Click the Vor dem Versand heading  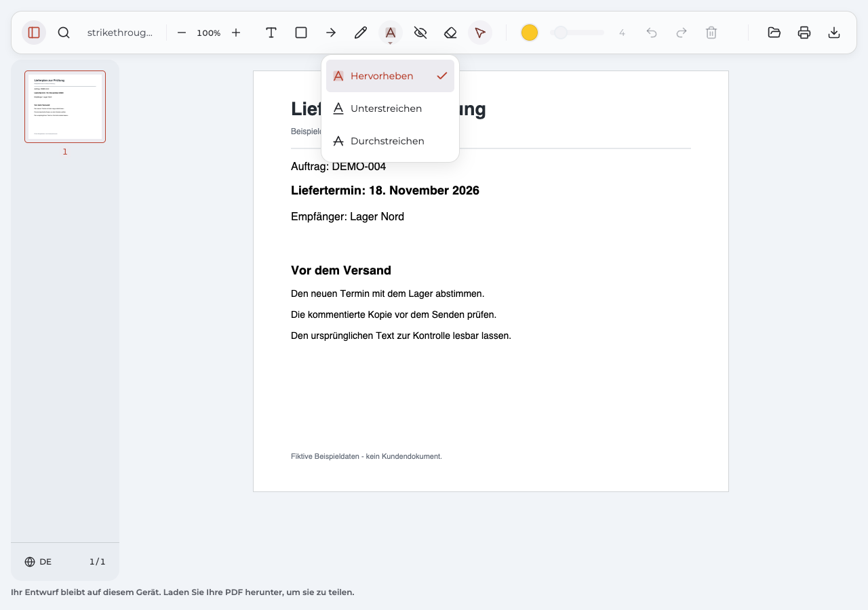click(341, 270)
